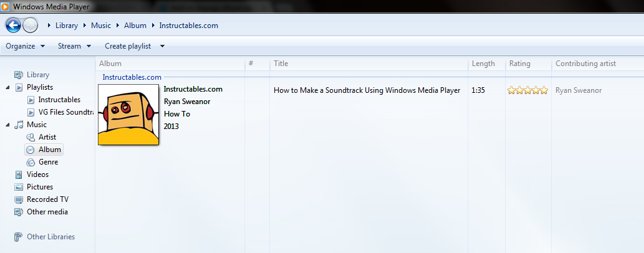This screenshot has height=253, width=644.
Task: Click the Videos film icon
Action: pyautogui.click(x=19, y=174)
